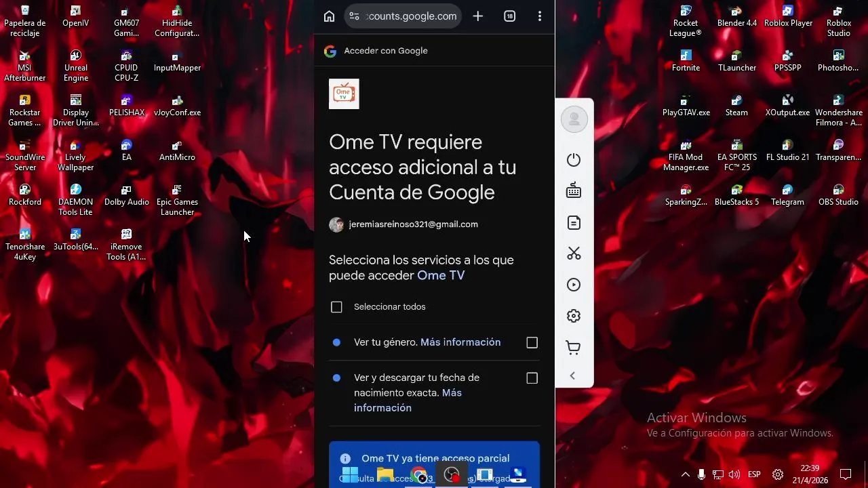Click the info icon in partial access banner

(345, 459)
